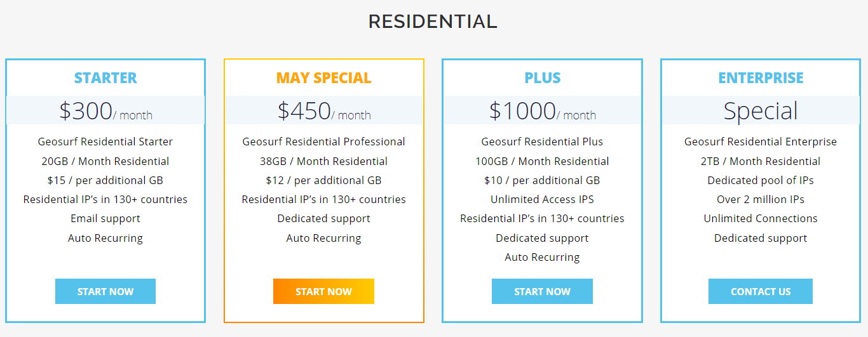Click the Contact Us button
This screenshot has height=337, width=868.
pos(761,291)
